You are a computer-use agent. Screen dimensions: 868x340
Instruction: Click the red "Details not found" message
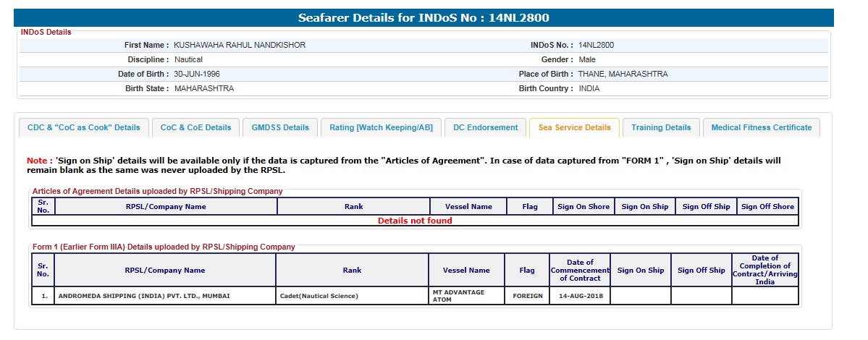coord(415,221)
